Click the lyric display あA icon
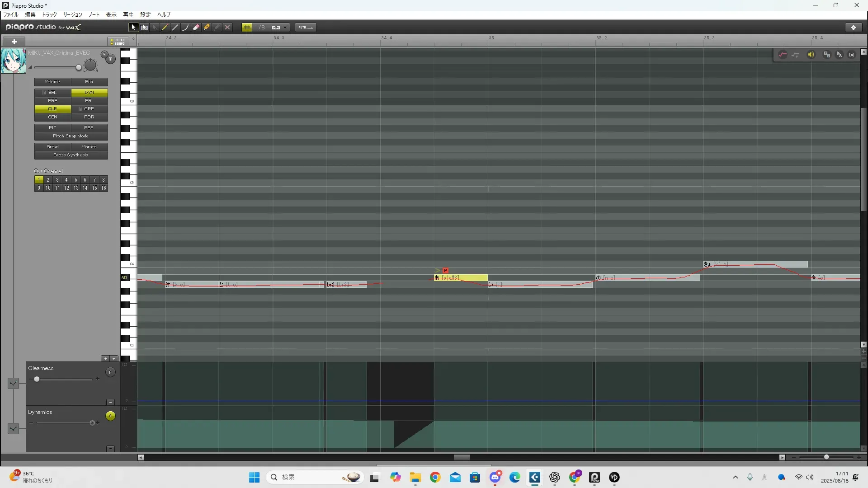This screenshot has width=868, height=488. pyautogui.click(x=840, y=55)
